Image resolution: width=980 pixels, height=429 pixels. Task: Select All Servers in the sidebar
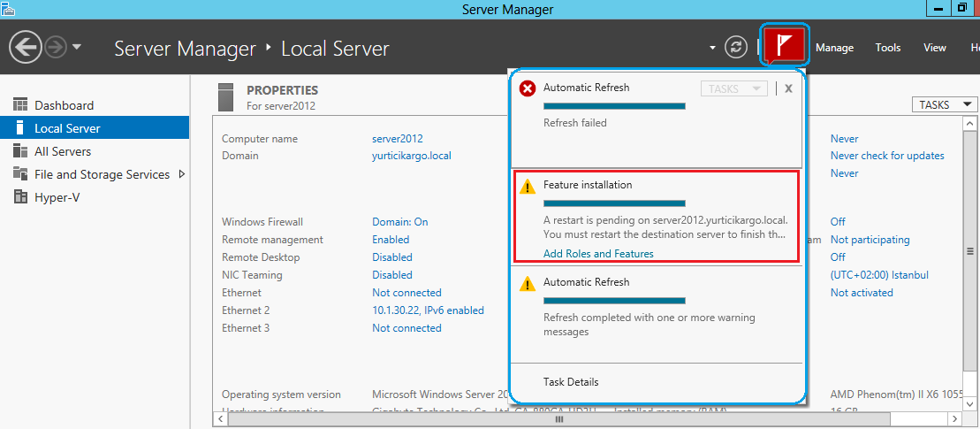[63, 151]
